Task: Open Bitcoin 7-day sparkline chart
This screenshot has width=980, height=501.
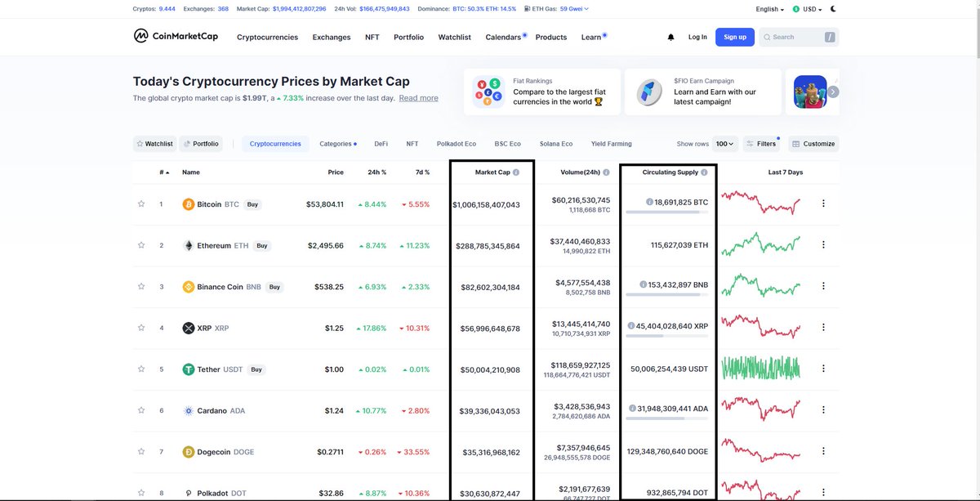Action: [x=761, y=202]
